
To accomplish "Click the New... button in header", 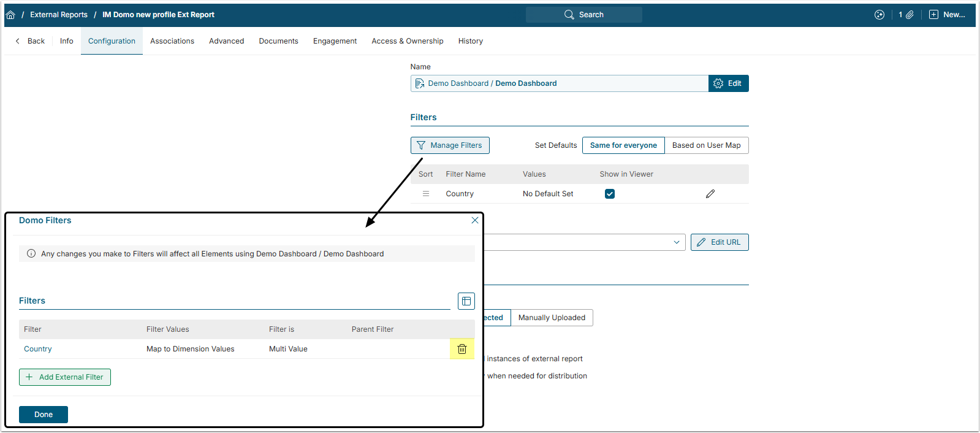I will [948, 15].
